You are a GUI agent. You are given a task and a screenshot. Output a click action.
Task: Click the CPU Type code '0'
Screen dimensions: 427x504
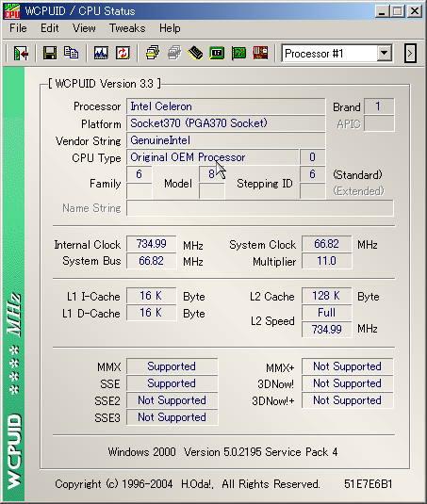point(313,157)
